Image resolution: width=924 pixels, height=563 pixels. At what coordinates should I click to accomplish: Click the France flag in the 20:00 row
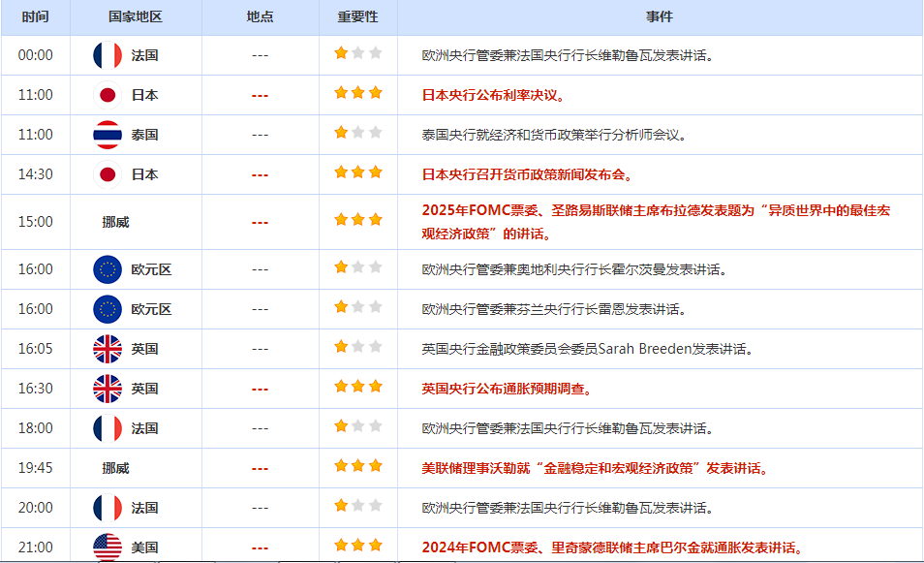[109, 507]
